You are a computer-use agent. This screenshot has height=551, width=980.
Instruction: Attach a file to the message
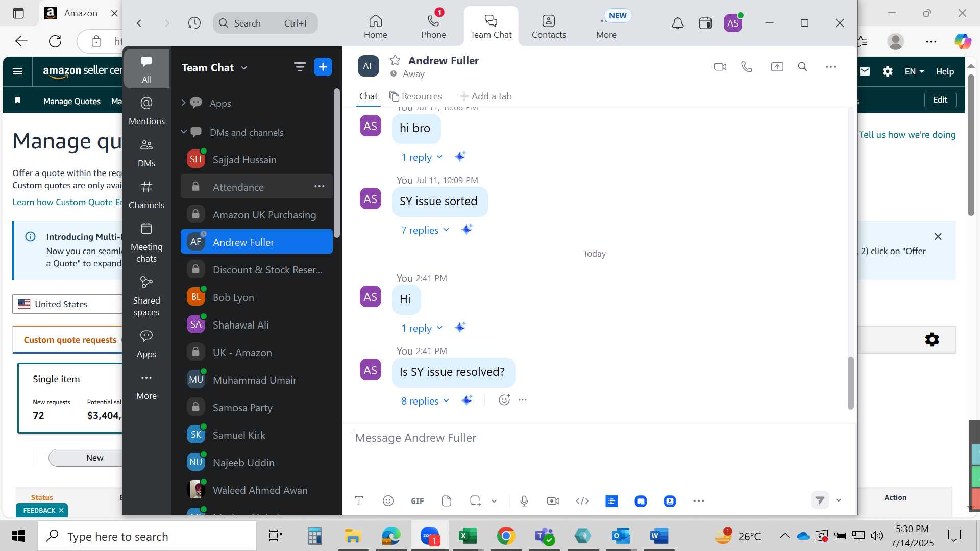click(x=447, y=501)
